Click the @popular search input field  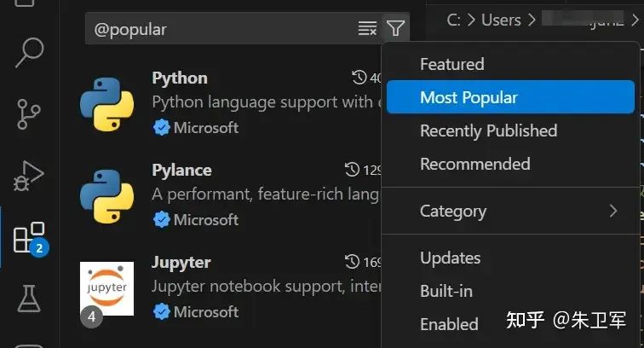[221, 29]
